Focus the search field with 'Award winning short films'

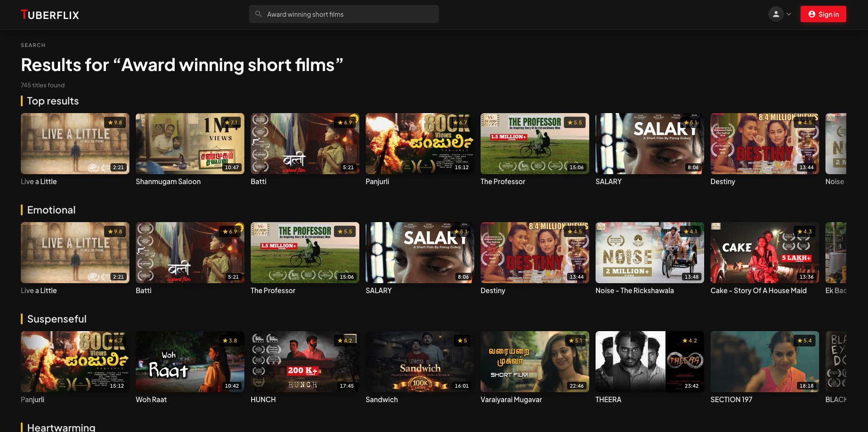click(343, 14)
